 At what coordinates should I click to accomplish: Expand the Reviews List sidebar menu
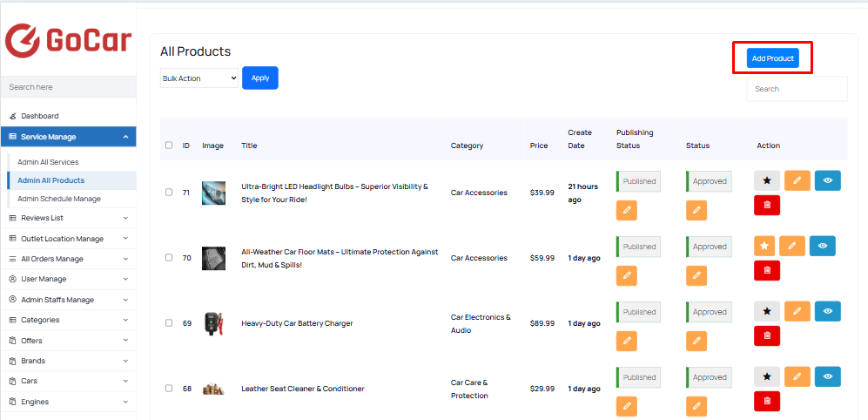click(68, 218)
